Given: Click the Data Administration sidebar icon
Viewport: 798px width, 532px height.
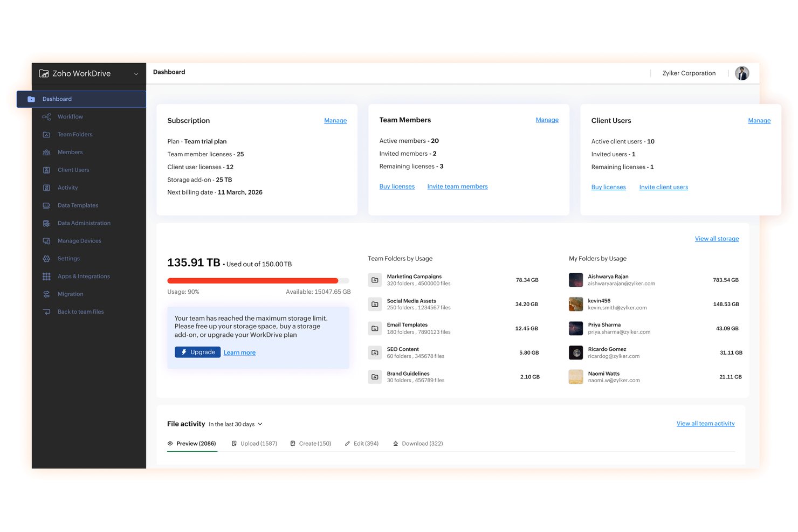Looking at the screenshot, I should [46, 223].
